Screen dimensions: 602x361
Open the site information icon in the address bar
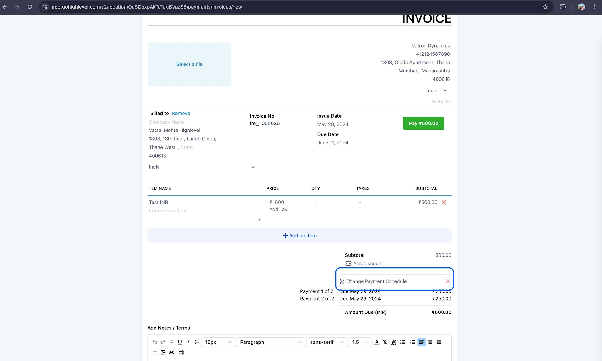click(45, 7)
